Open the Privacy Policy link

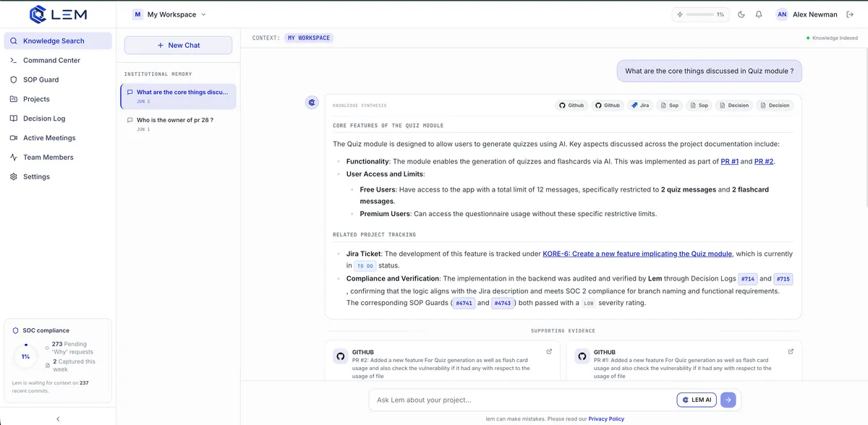[x=606, y=418]
